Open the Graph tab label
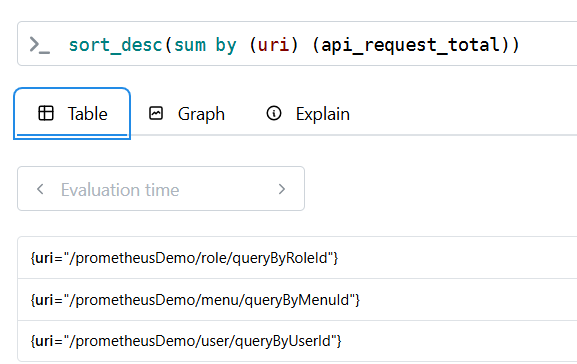The width and height of the screenshot is (577, 364). (201, 114)
